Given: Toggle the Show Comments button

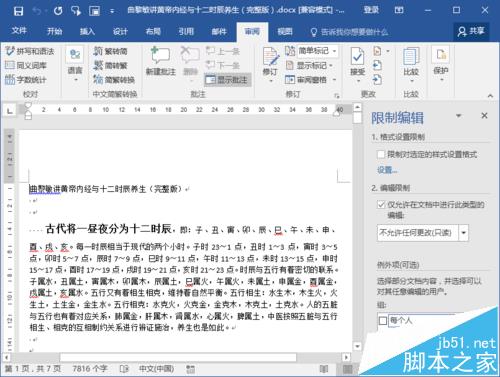Looking at the screenshot, I should tap(227, 80).
